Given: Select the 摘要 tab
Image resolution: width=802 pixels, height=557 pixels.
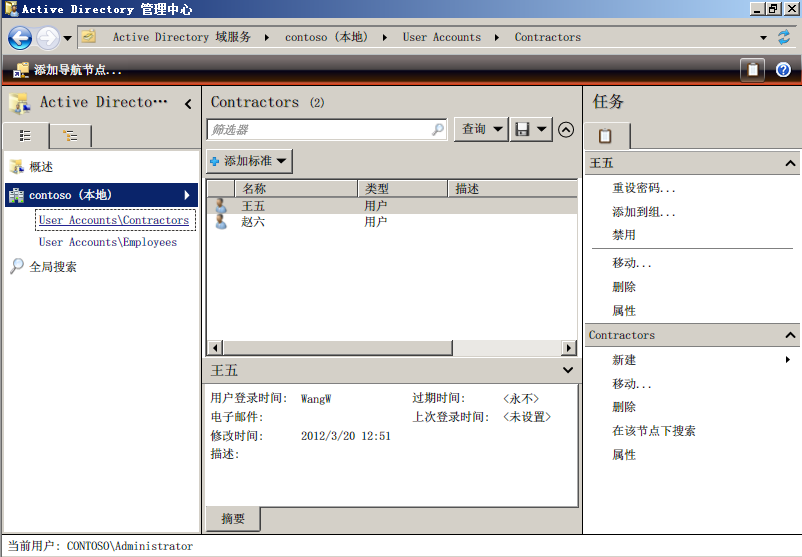Looking at the screenshot, I should [x=233, y=519].
